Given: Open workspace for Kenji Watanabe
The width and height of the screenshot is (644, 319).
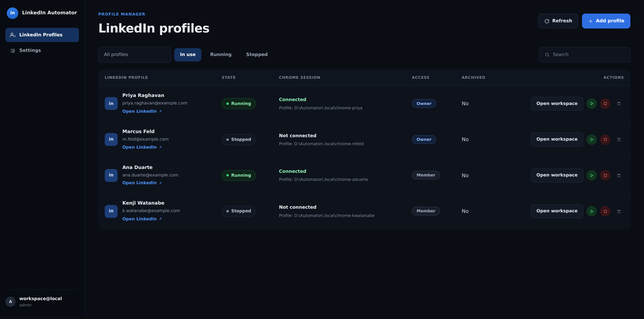Looking at the screenshot, I should pos(557,211).
